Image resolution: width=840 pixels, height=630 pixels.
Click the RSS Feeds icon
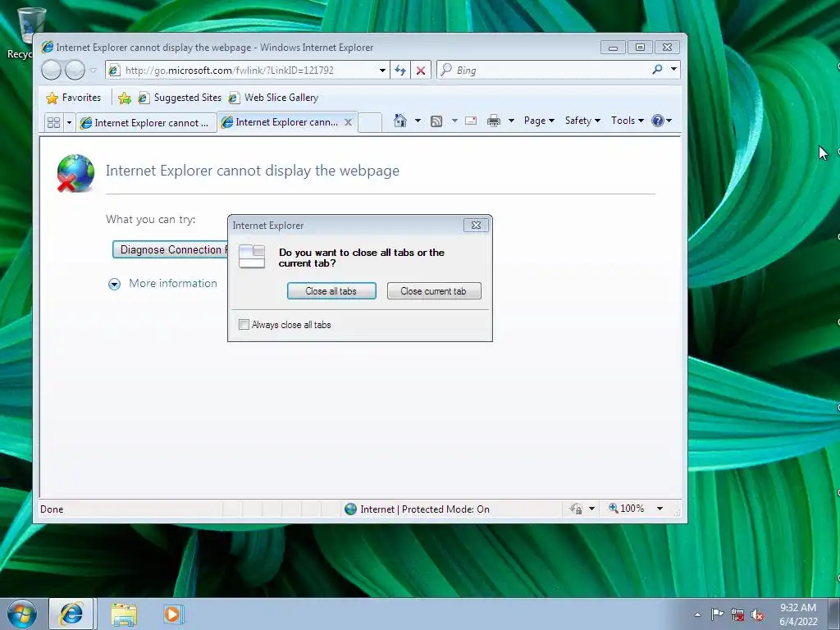(x=436, y=121)
